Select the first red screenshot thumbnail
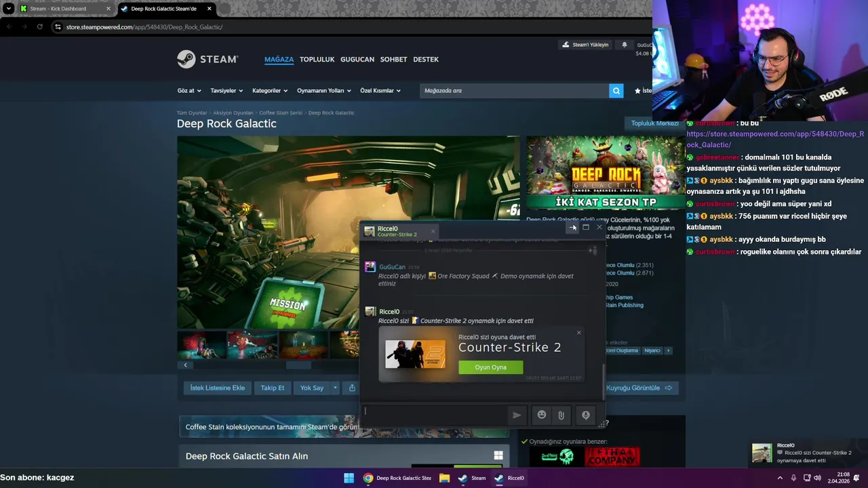The height and width of the screenshot is (488, 868). (x=201, y=344)
